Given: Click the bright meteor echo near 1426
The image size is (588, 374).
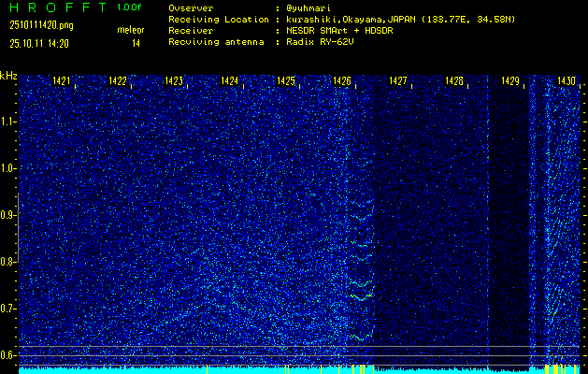Looking at the screenshot, I should pyautogui.click(x=359, y=288).
